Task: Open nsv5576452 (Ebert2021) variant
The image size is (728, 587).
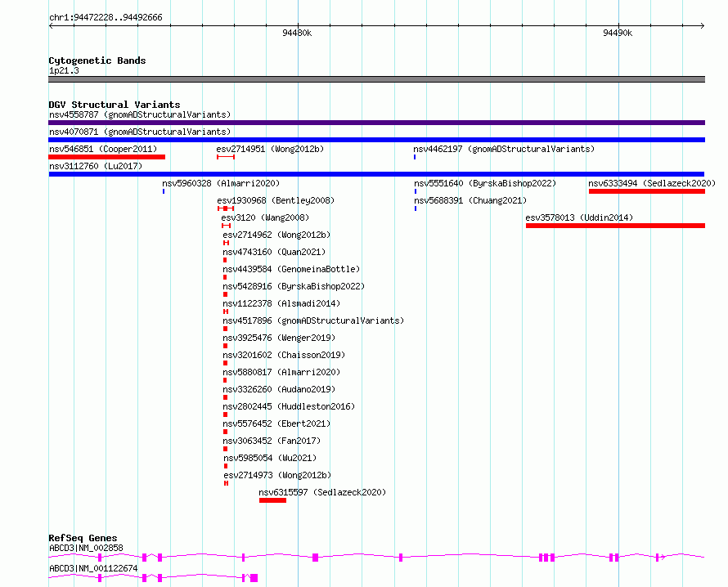Action: pos(276,423)
